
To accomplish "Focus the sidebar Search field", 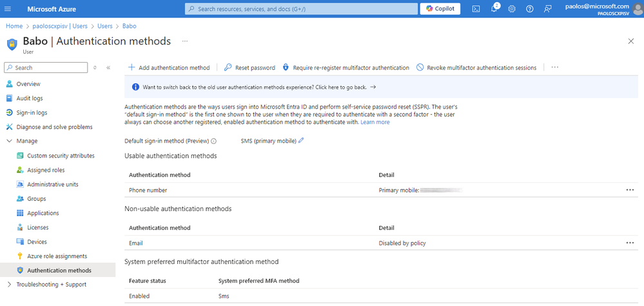I will click(46, 67).
